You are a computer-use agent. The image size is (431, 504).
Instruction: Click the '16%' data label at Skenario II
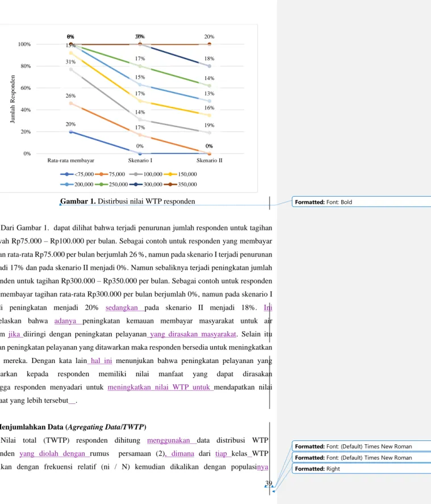coord(210,108)
